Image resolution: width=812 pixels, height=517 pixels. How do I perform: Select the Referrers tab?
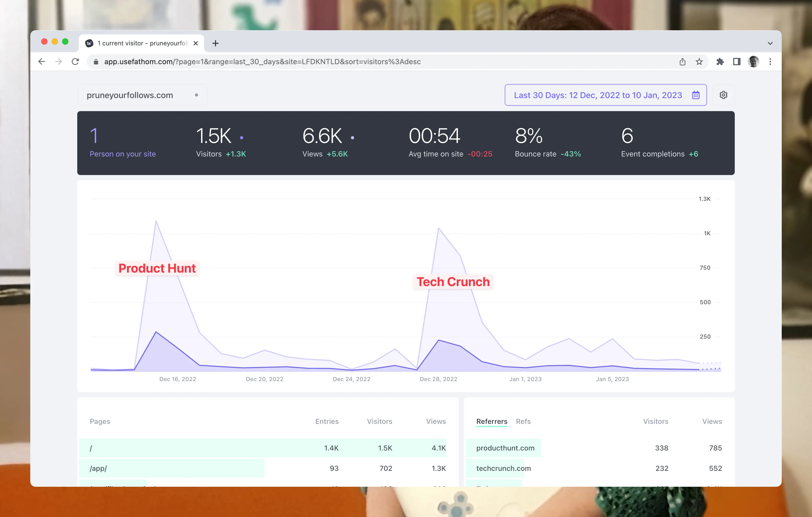pos(492,421)
